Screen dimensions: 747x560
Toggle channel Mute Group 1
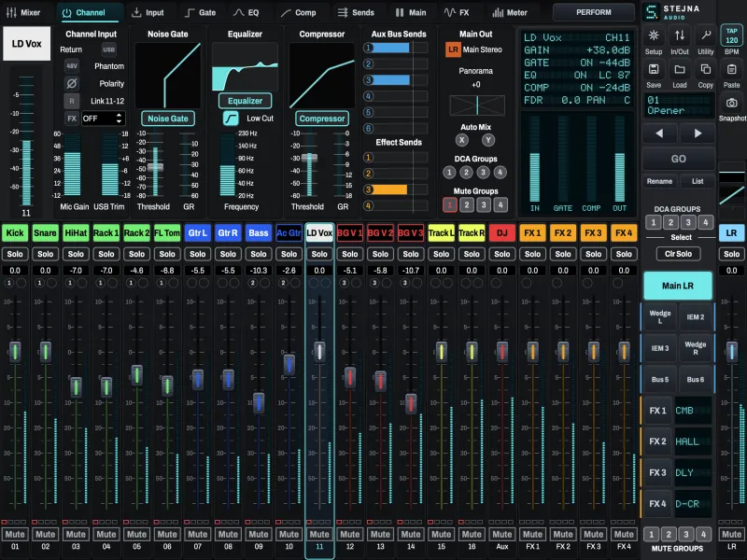coord(450,204)
